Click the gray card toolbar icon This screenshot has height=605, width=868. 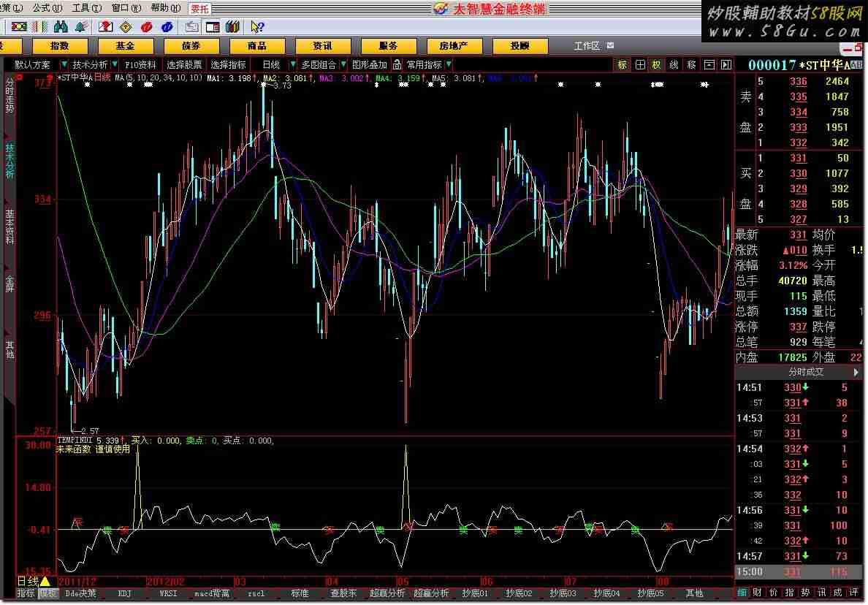click(x=192, y=26)
